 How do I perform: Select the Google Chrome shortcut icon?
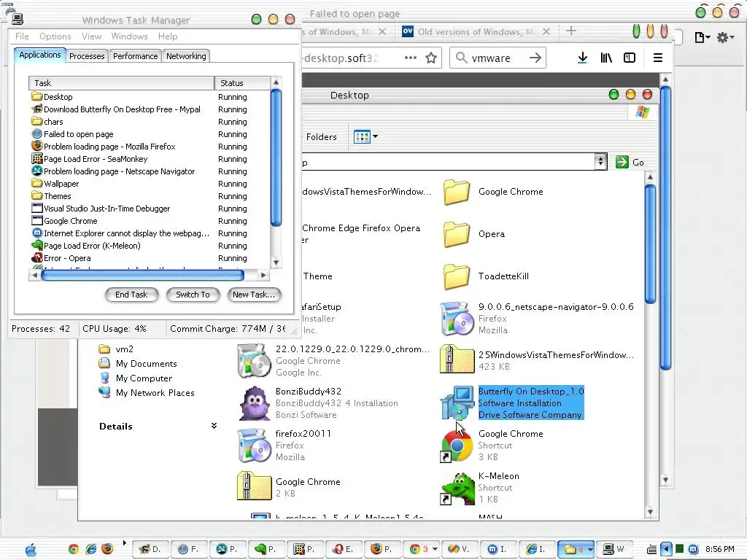click(x=457, y=446)
